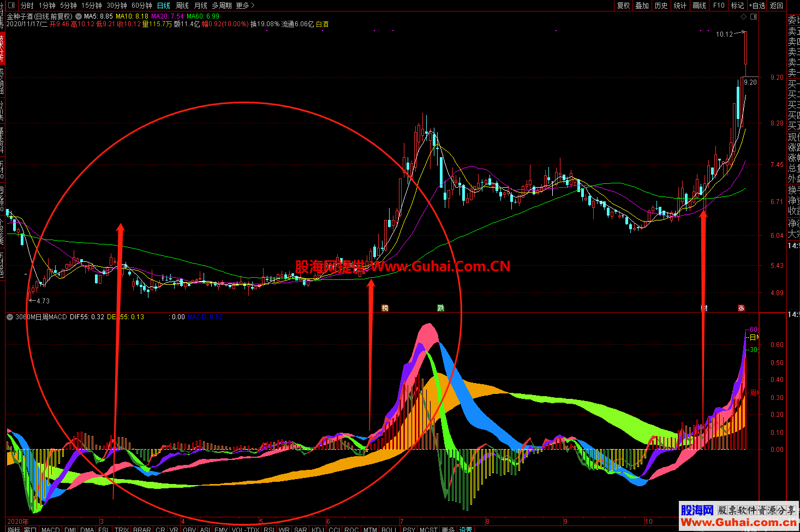Image resolution: width=800 pixels, height=532 pixels.
Task: Click the 白酒 sector link
Action: tap(323, 24)
